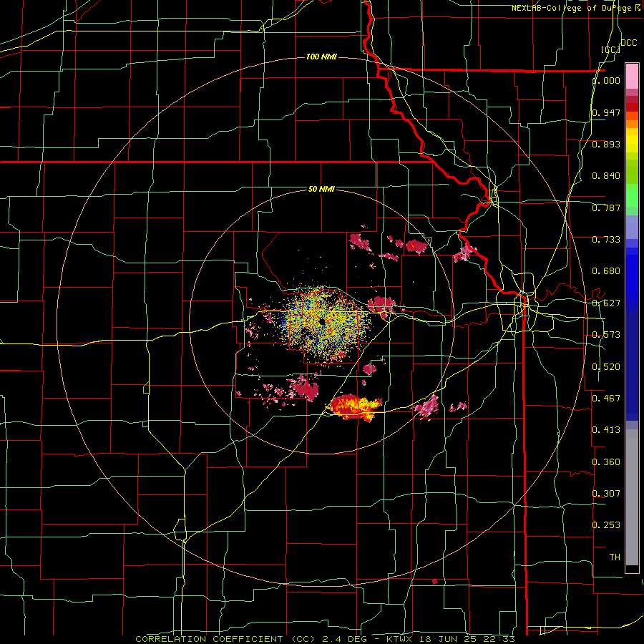Click the 0.627 color scale label
Viewport: 644px width, 644px height.
(606, 303)
